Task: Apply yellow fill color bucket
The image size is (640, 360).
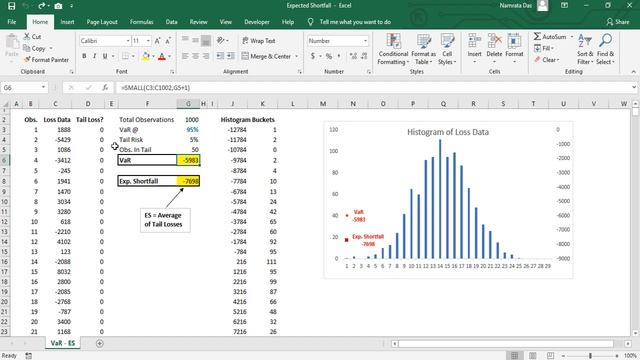Action: [x=146, y=56]
